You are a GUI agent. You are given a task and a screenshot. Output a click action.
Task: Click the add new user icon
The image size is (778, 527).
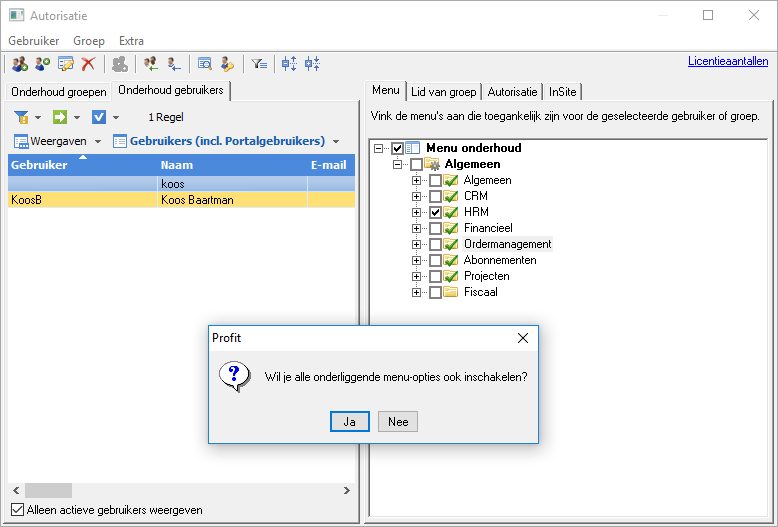[x=43, y=64]
